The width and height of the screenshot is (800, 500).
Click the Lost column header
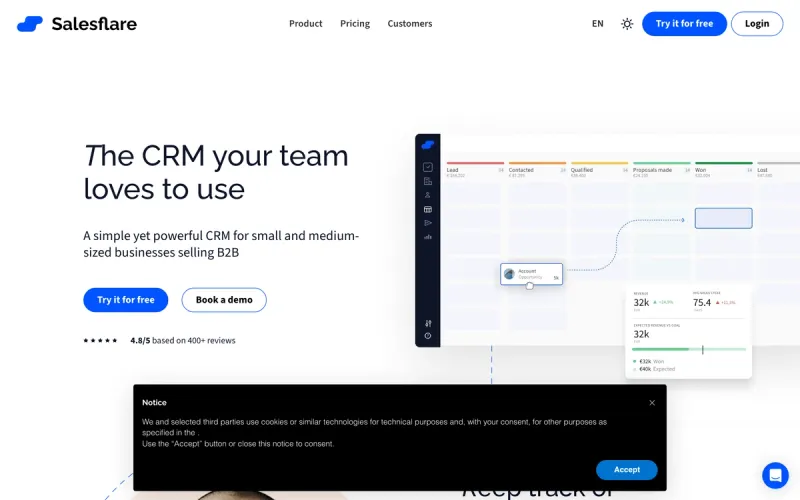[779, 170]
